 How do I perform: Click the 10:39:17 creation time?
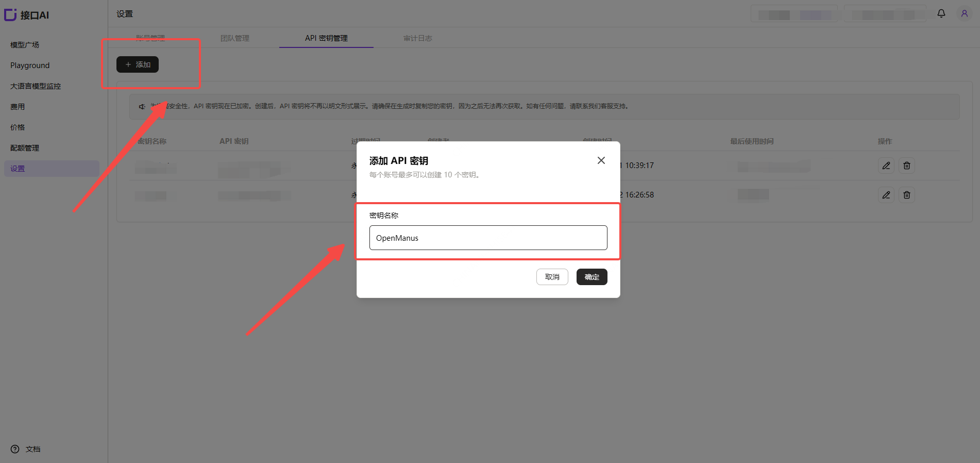[x=639, y=166]
